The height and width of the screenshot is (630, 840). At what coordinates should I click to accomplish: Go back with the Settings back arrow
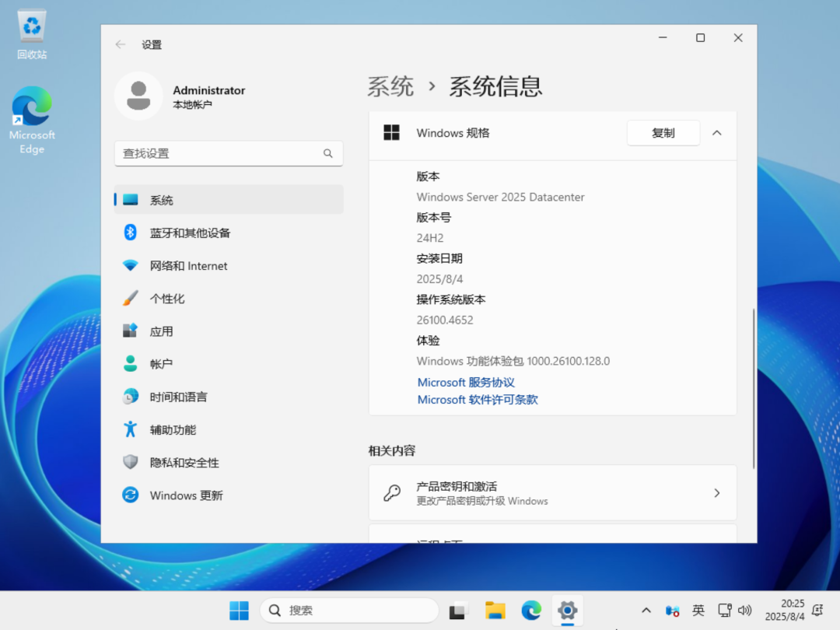120,44
